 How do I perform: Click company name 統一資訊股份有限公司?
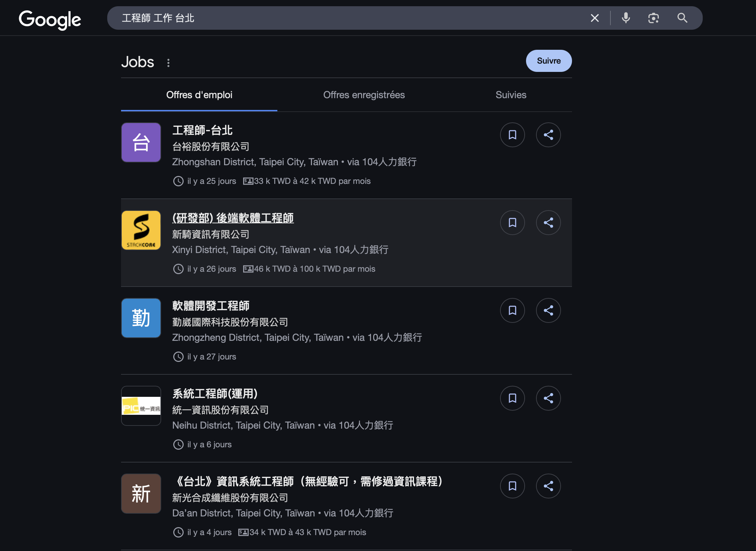[x=220, y=410]
